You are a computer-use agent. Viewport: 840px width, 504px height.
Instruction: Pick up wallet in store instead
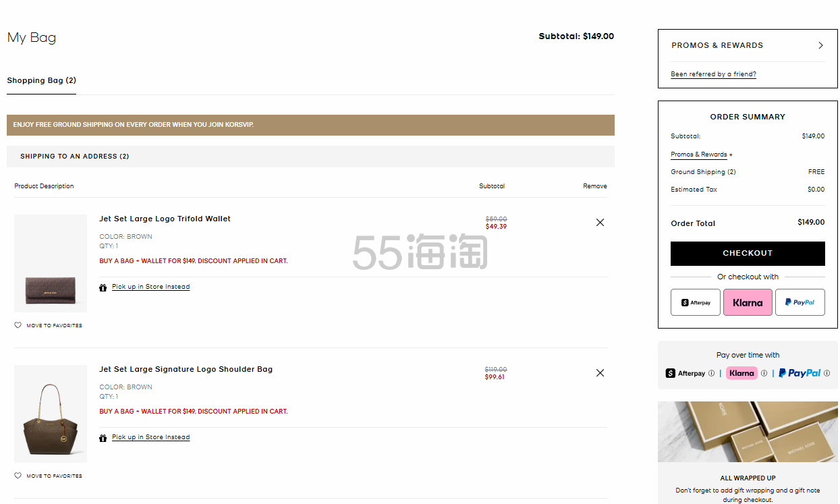(150, 287)
